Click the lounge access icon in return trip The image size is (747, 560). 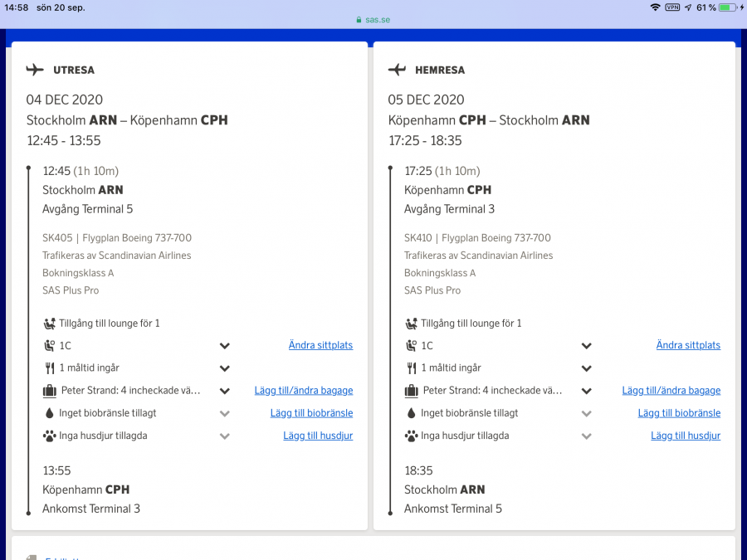tap(411, 324)
